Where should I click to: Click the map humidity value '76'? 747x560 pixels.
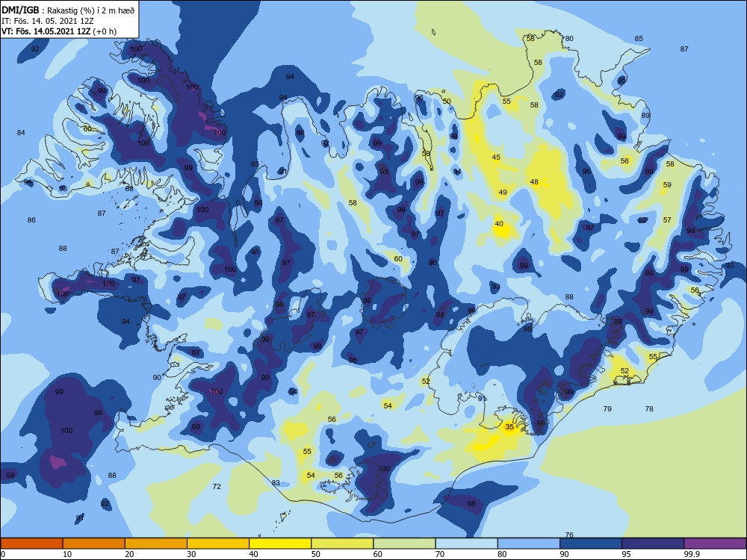pos(568,535)
